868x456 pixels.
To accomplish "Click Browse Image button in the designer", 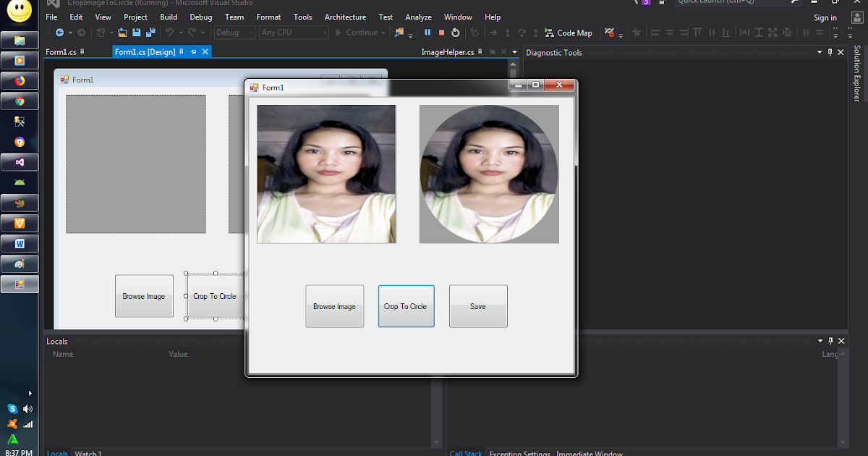I will click(x=144, y=296).
